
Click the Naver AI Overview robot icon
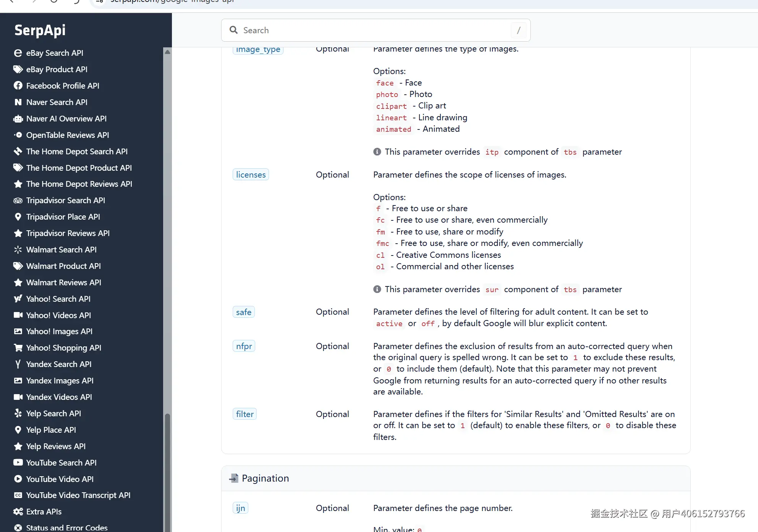tap(18, 119)
